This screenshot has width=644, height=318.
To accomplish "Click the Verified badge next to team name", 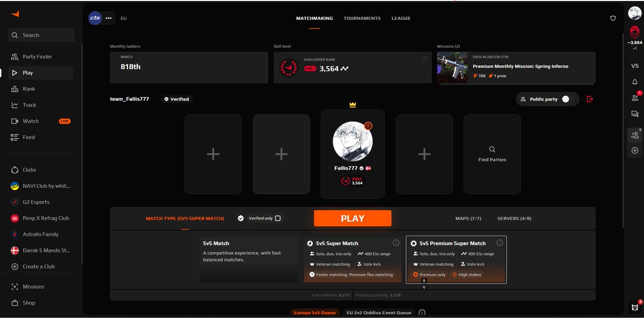I will pos(177,99).
